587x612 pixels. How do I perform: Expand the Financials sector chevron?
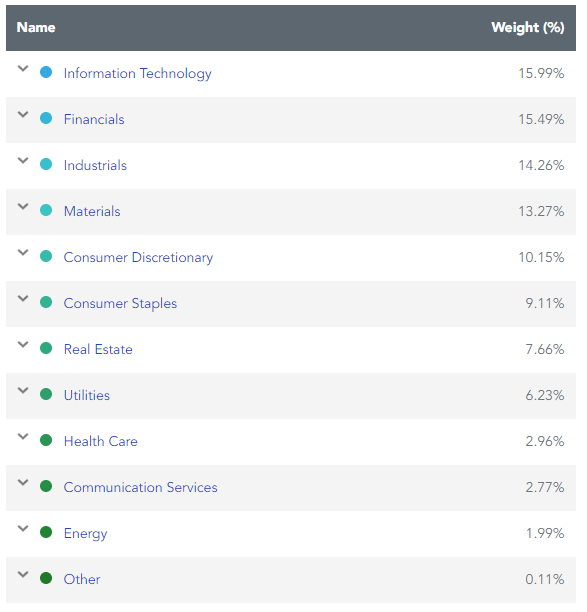coord(23,115)
